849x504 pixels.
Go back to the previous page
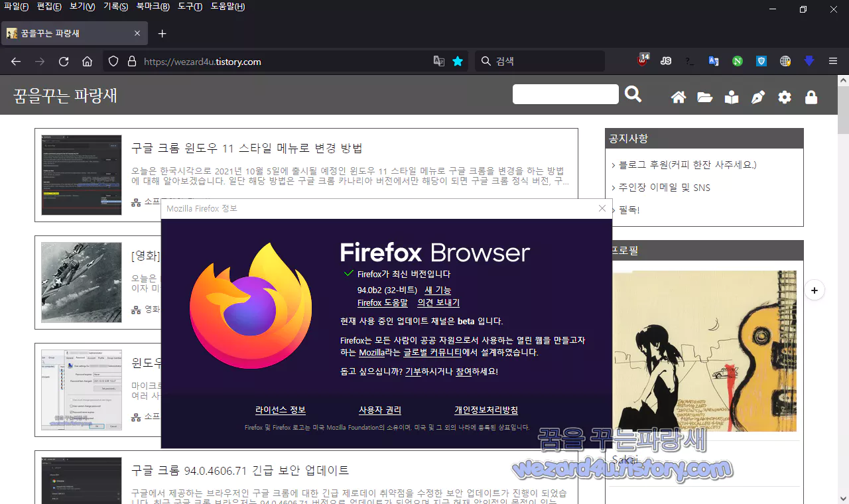(x=16, y=62)
